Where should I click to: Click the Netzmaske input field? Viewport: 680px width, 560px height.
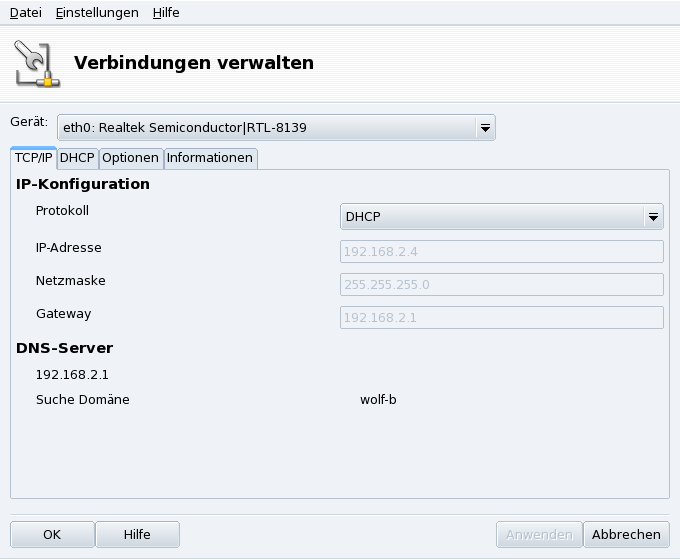pos(502,284)
